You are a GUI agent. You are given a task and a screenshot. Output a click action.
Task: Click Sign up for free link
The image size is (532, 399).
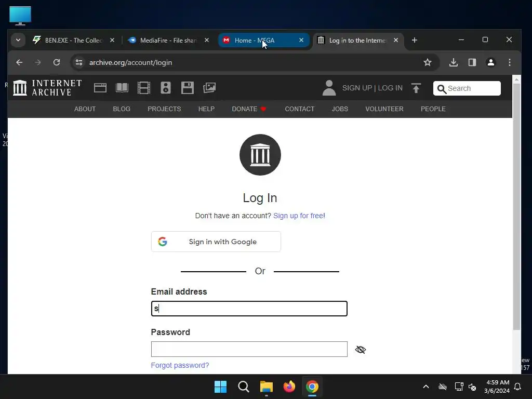pyautogui.click(x=299, y=216)
